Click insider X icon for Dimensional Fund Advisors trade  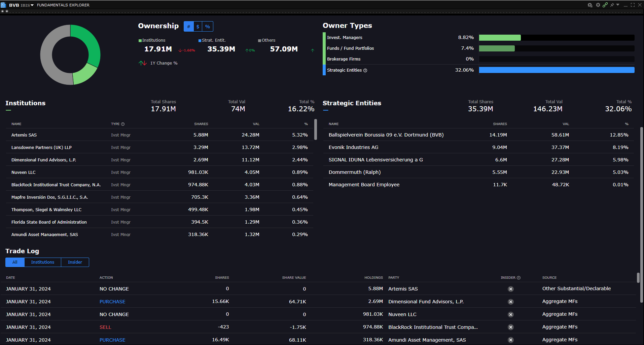click(x=511, y=302)
